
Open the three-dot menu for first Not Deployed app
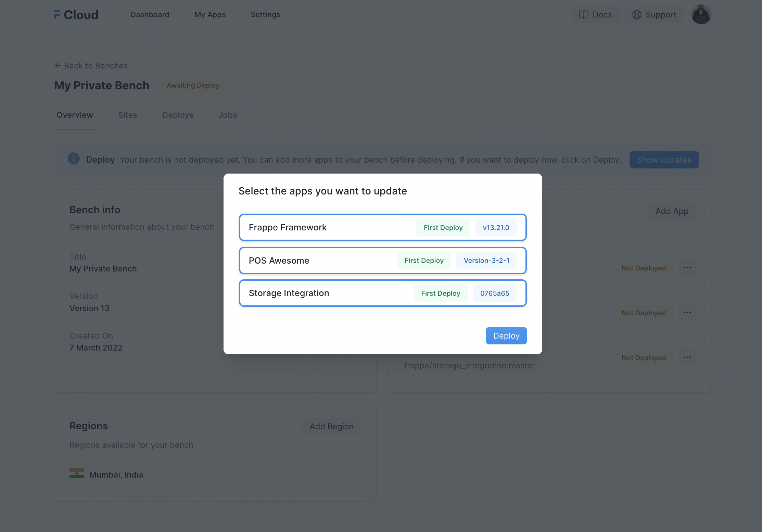click(687, 268)
